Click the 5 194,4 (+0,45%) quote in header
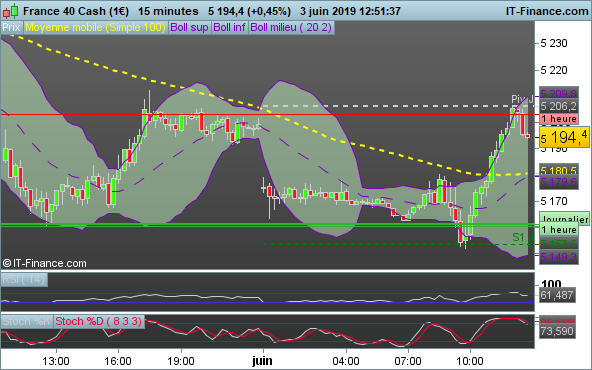The image size is (592, 370). click(249, 11)
